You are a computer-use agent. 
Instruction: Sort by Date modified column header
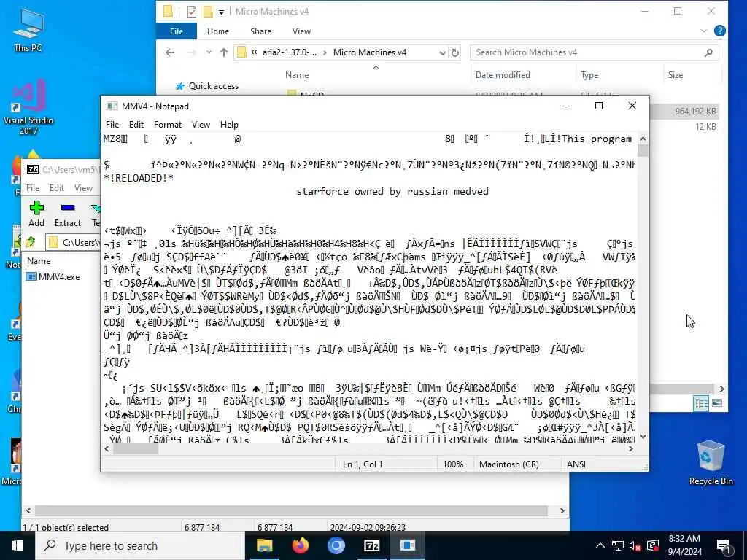coord(503,75)
